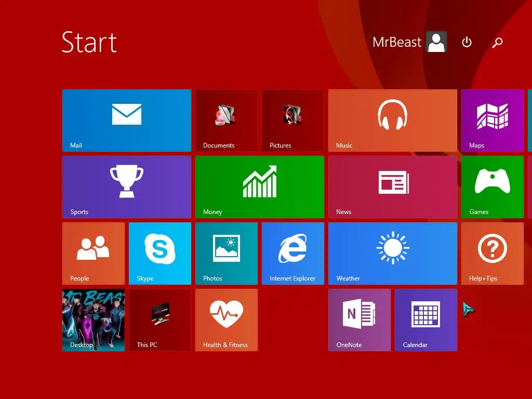Open the Pictures tile
The height and width of the screenshot is (399, 532).
coord(293,121)
